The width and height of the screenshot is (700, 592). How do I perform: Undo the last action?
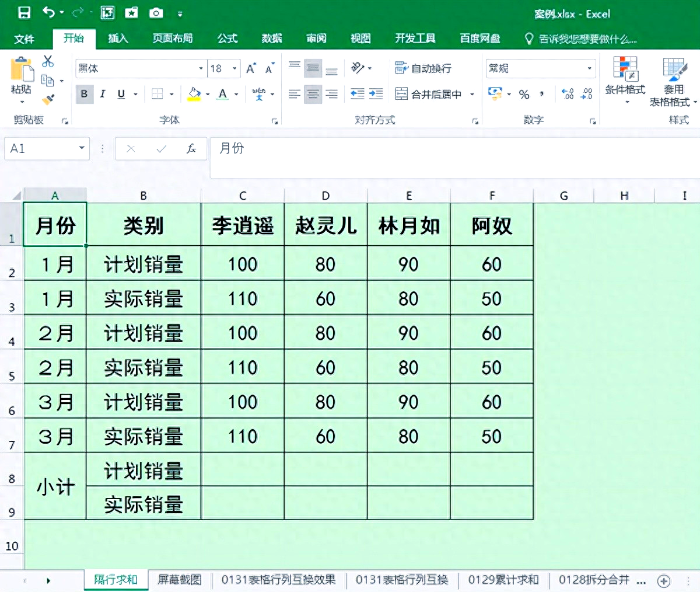pos(49,12)
